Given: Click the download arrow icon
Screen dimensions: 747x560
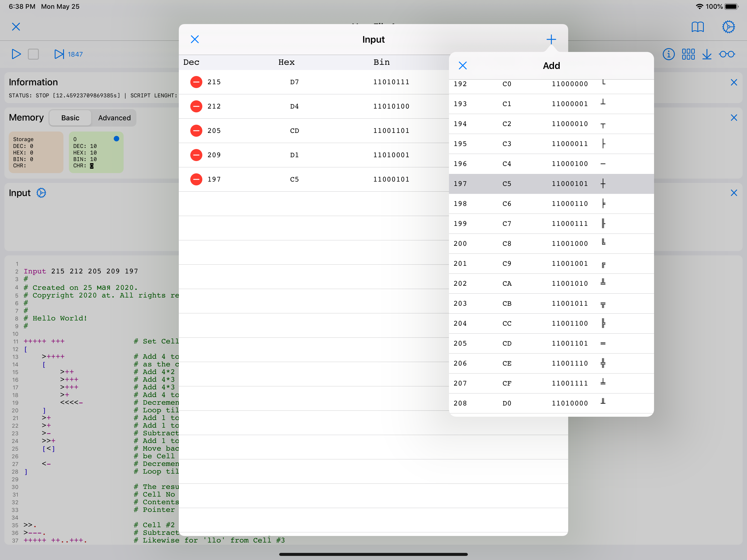Looking at the screenshot, I should [x=707, y=54].
